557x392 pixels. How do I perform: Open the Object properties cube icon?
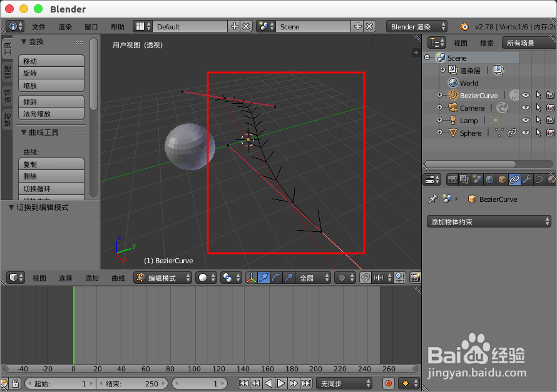[500, 179]
